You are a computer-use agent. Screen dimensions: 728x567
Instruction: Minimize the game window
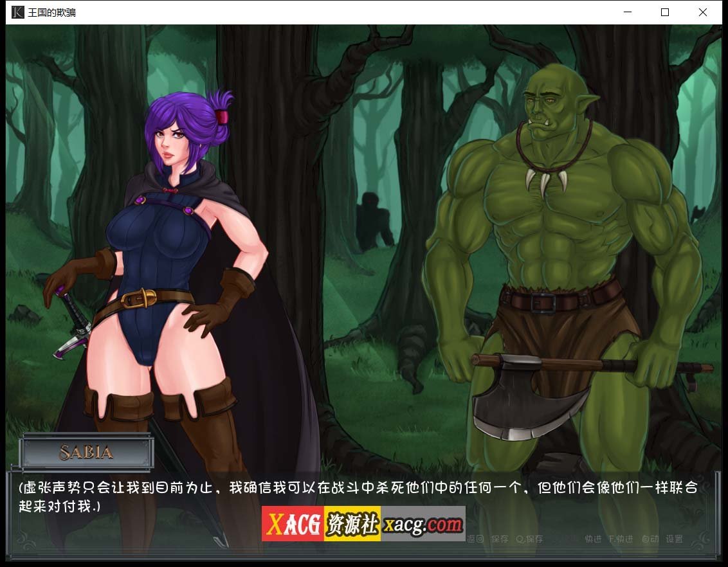tap(627, 12)
